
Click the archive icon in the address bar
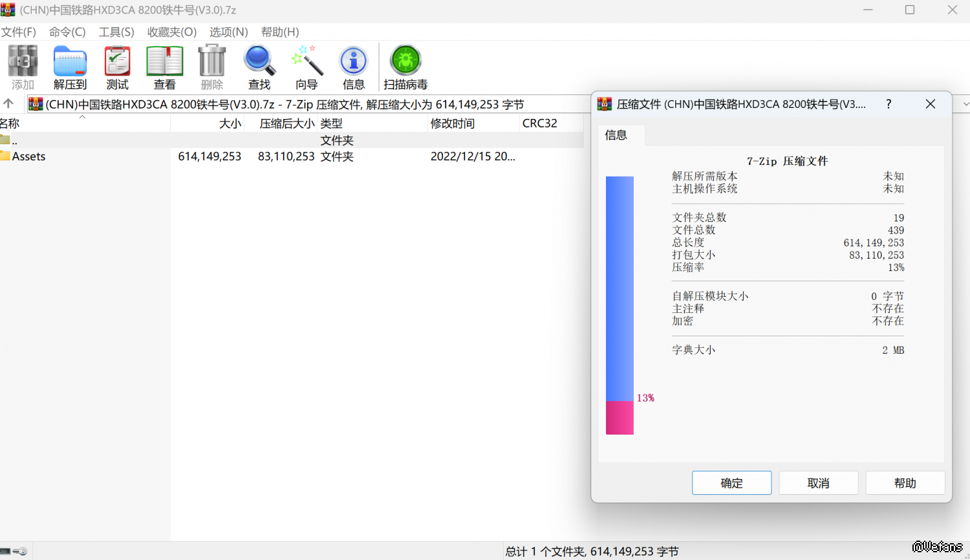click(x=36, y=104)
